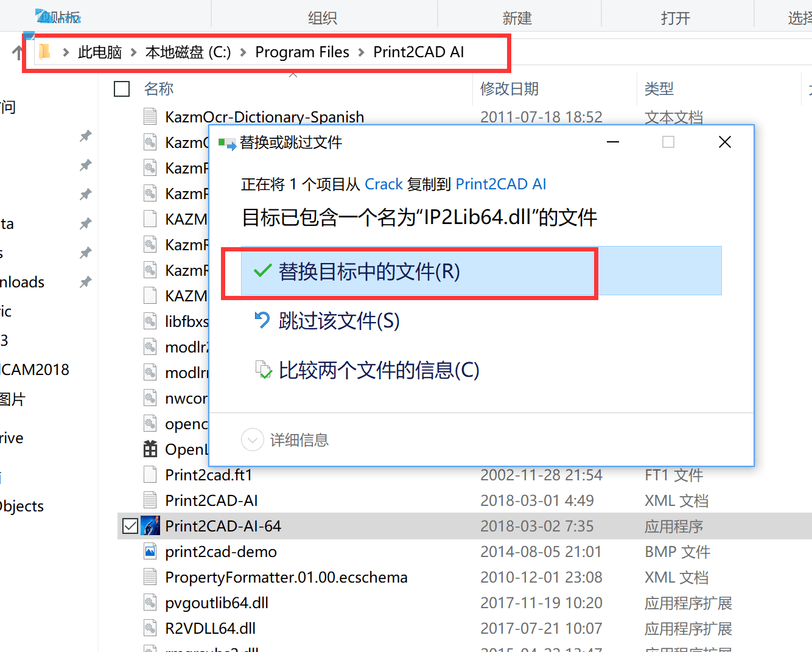Select the Print2cad.ft1 file name
Viewport: 812px width, 652px height.
[x=209, y=475]
